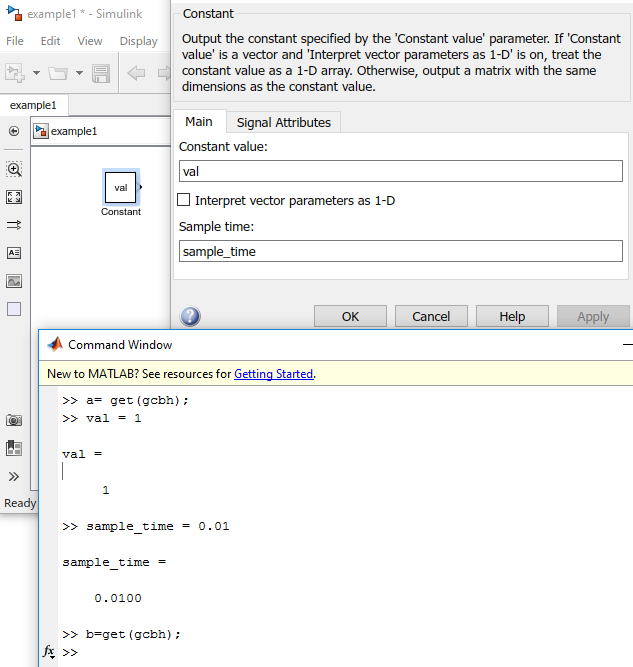633x667 pixels.
Task: Click the OK button
Action: pos(351,316)
